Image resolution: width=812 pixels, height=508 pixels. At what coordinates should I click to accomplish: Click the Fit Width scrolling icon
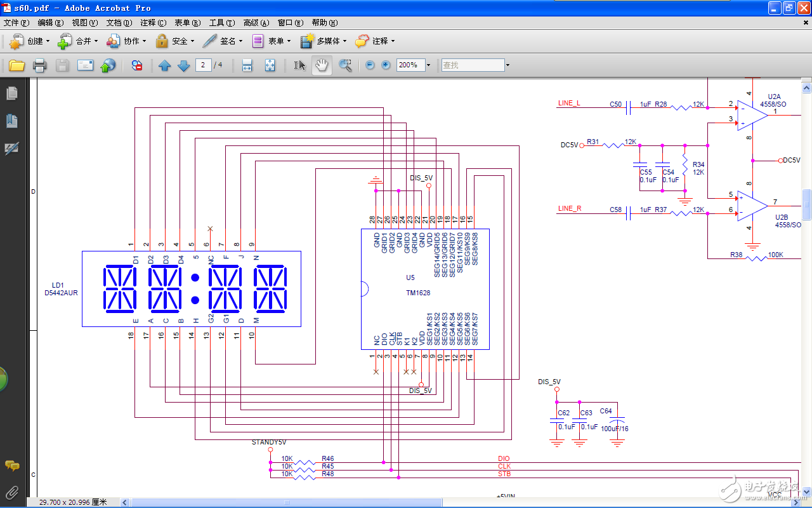pos(247,65)
